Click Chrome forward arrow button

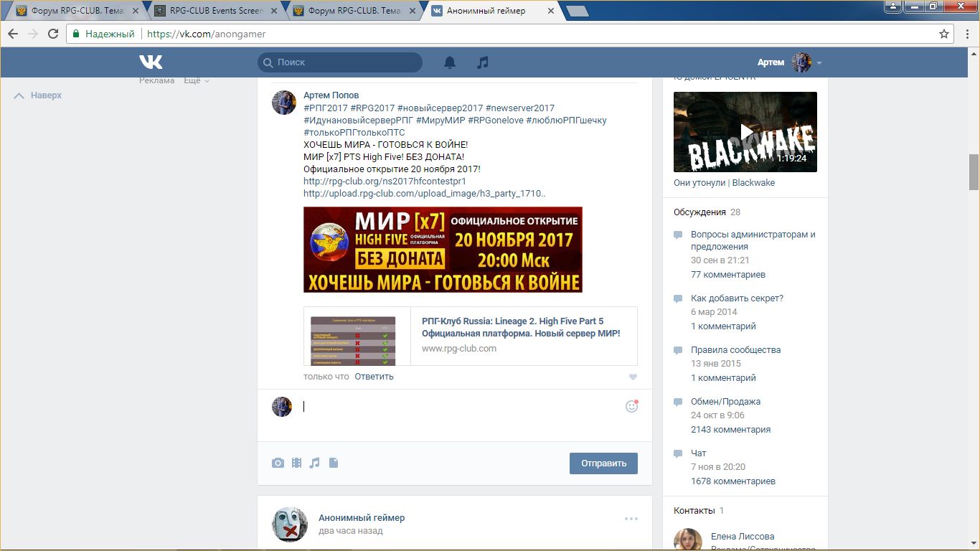pos(33,34)
